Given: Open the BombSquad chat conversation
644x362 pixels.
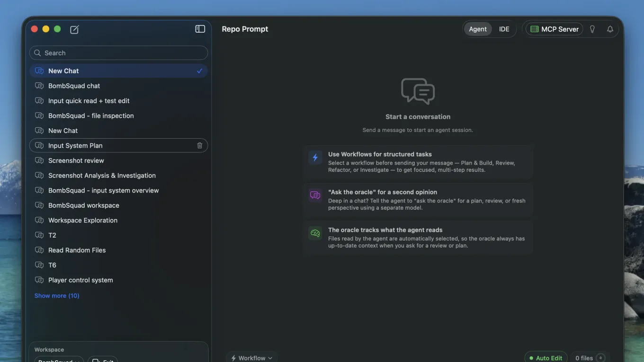Looking at the screenshot, I should click(x=118, y=86).
